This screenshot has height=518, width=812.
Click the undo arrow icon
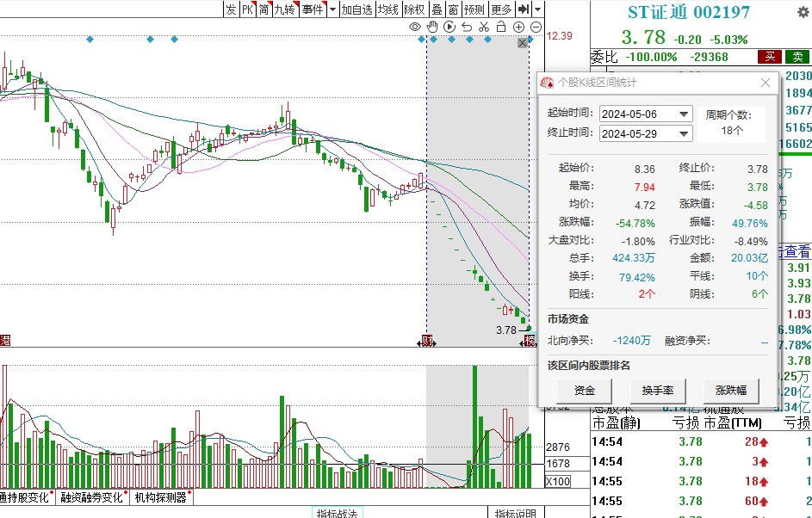point(467,27)
